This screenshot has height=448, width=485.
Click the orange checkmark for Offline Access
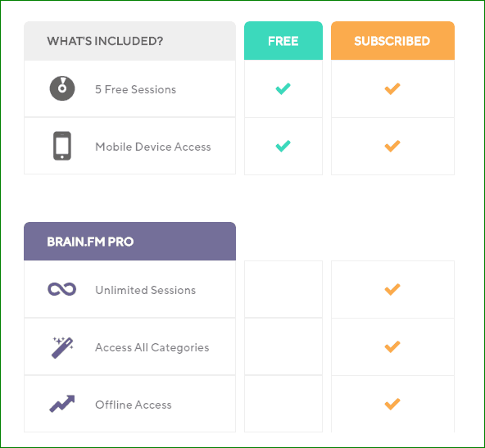pyautogui.click(x=392, y=404)
